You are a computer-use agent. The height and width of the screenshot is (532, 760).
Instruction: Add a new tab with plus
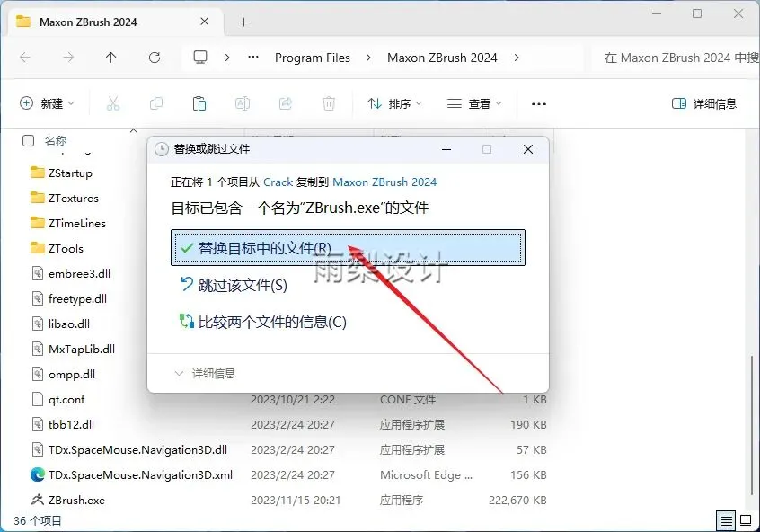coord(243,22)
